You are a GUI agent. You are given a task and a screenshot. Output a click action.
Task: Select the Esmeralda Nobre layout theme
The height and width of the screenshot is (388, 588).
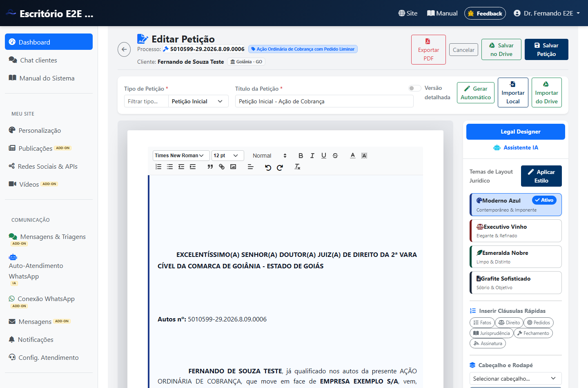point(516,256)
